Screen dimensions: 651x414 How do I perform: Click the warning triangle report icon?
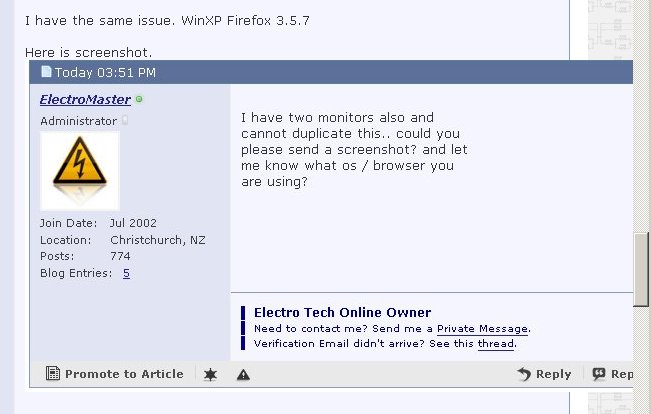tap(243, 375)
